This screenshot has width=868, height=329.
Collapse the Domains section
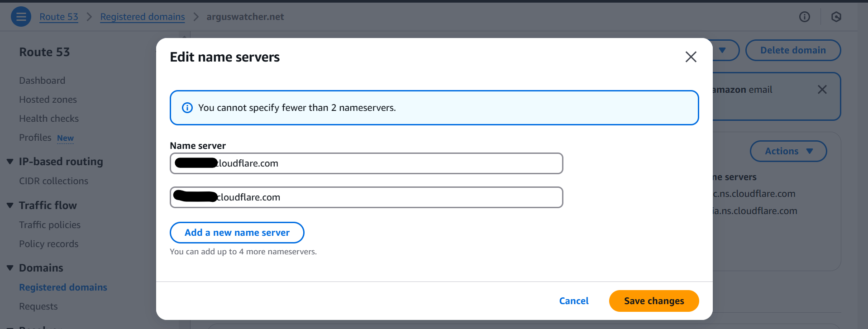coord(10,268)
